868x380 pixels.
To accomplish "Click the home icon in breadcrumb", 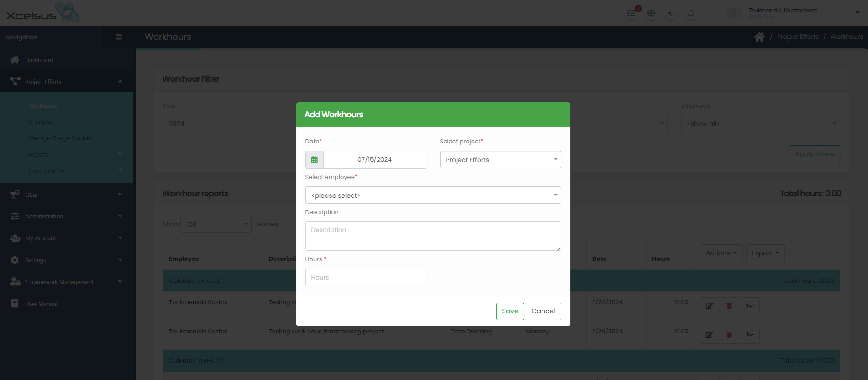I will [759, 37].
